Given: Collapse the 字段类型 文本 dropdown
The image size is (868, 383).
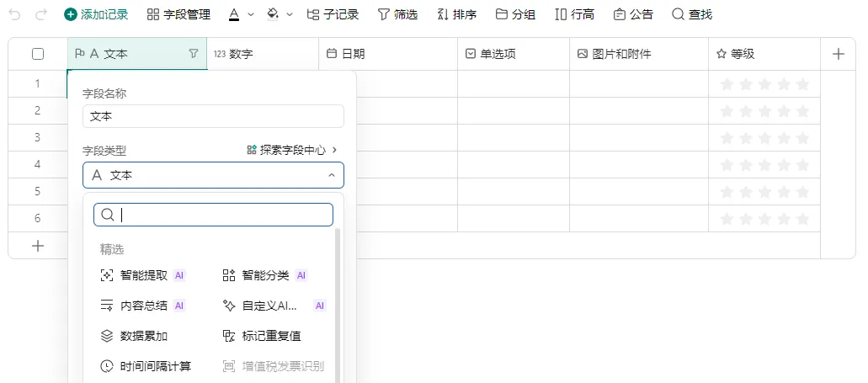Looking at the screenshot, I should (213, 175).
